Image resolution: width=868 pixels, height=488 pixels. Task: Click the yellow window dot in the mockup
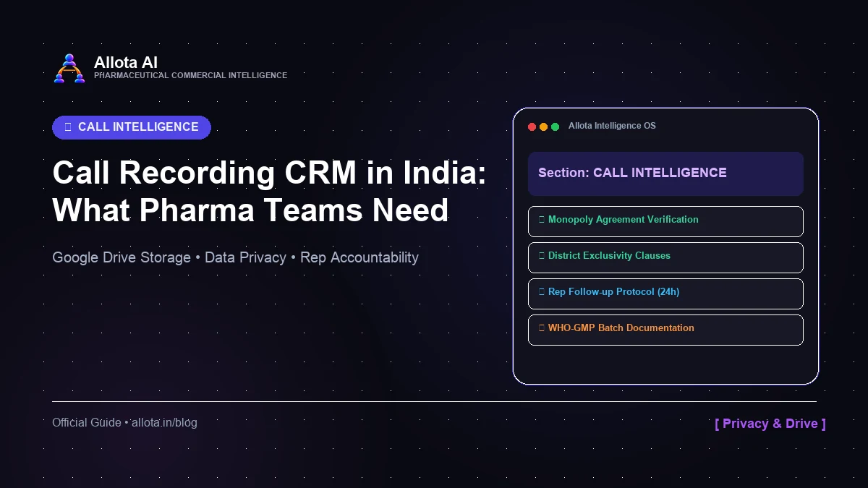click(543, 127)
